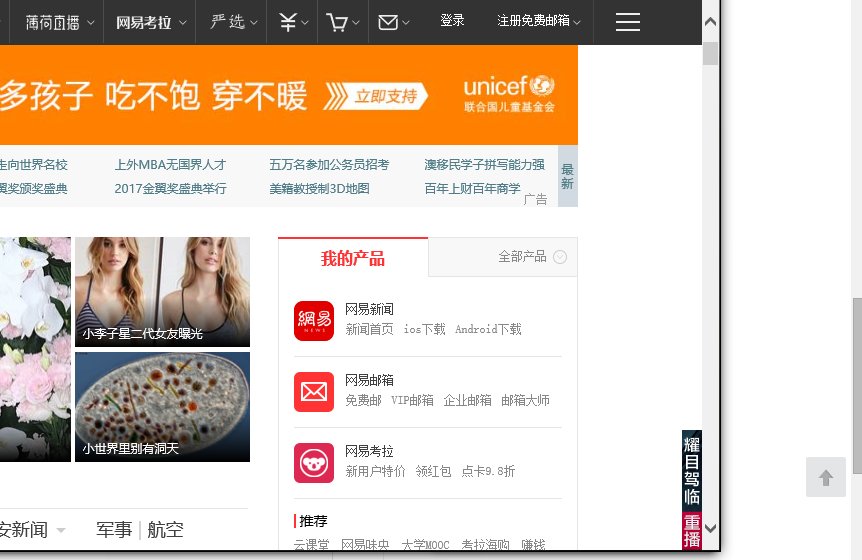Open the flower bouquet photo thumbnail
This screenshot has height=560, width=862.
[x=35, y=350]
